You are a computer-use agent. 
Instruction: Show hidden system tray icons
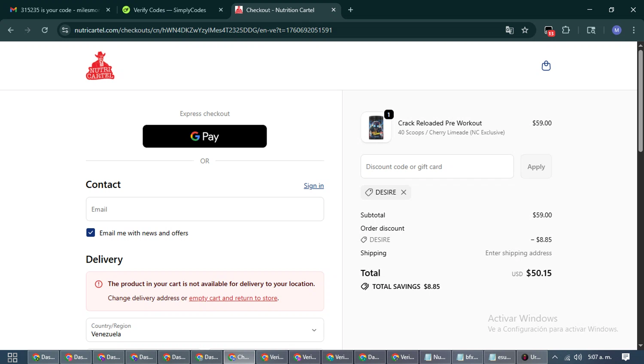[555, 357]
